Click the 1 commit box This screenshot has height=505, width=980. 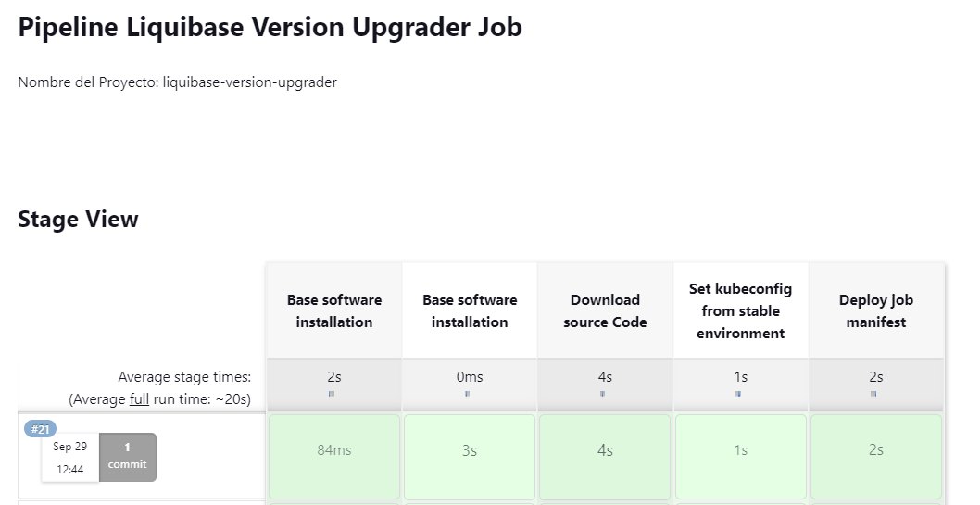point(128,456)
